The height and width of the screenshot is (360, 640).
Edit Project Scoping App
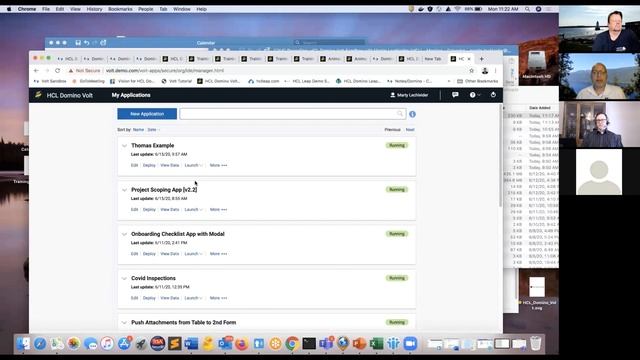click(134, 209)
